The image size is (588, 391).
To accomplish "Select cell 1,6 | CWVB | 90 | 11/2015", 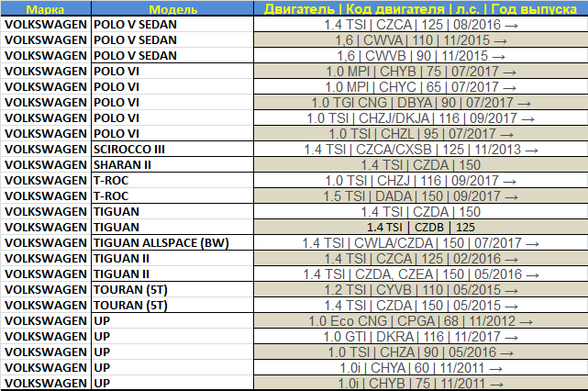I will [421, 56].
